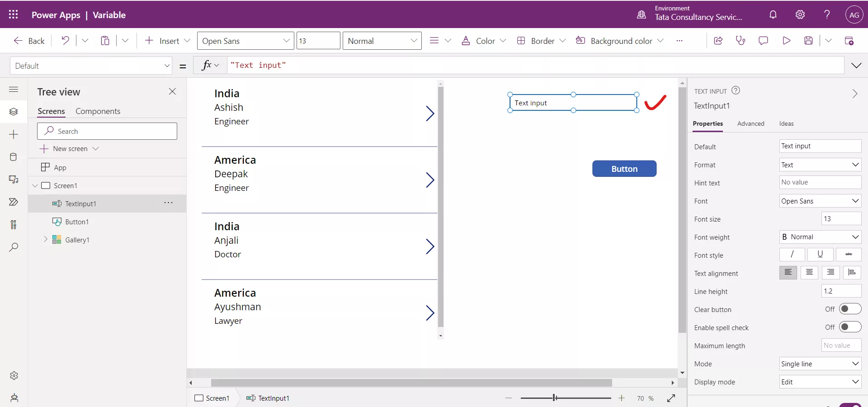Preview the app with the Play icon

[x=786, y=40]
